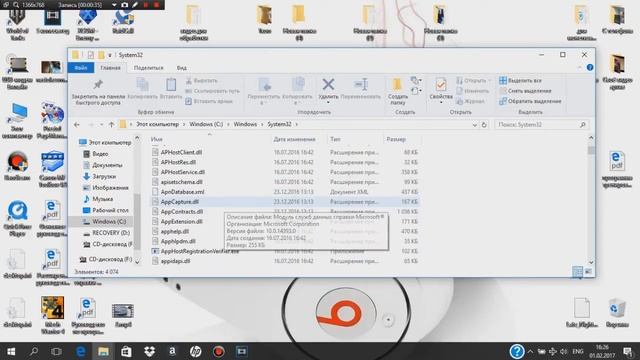Open the address bar history dropdown
The image size is (640, 360).
[474, 125]
